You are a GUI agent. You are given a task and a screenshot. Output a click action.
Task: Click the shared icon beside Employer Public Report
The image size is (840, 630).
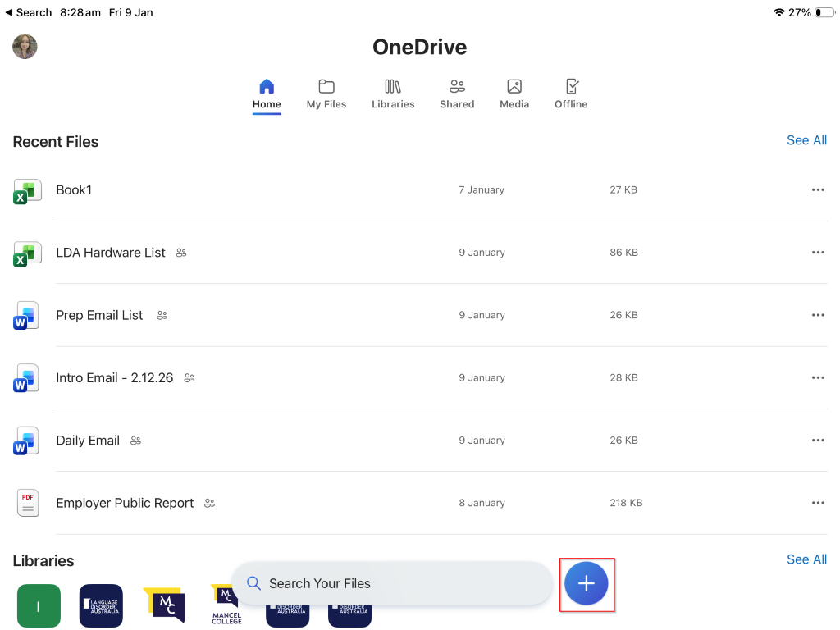pos(209,504)
